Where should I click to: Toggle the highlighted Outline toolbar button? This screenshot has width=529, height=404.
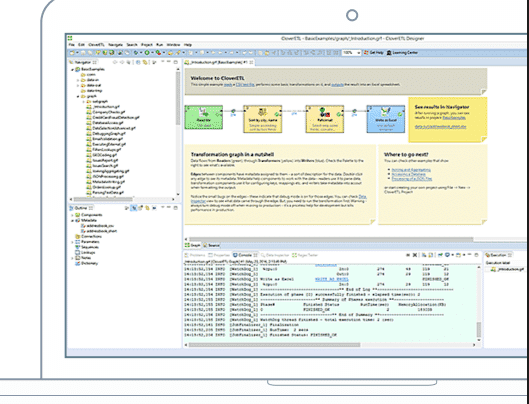point(134,208)
